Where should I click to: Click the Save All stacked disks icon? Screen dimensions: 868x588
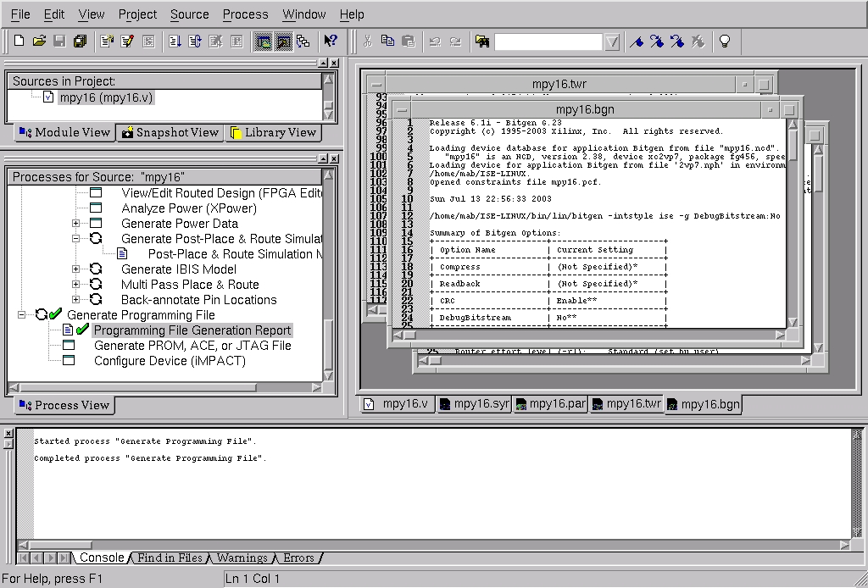[x=80, y=41]
